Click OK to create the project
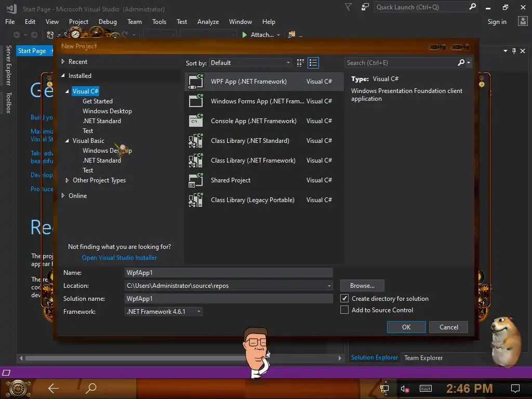 (x=406, y=327)
